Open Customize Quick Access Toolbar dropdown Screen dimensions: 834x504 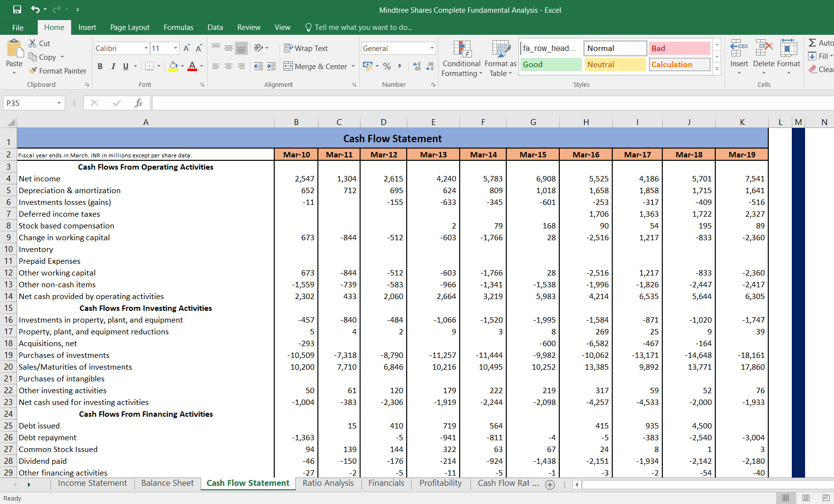point(78,9)
